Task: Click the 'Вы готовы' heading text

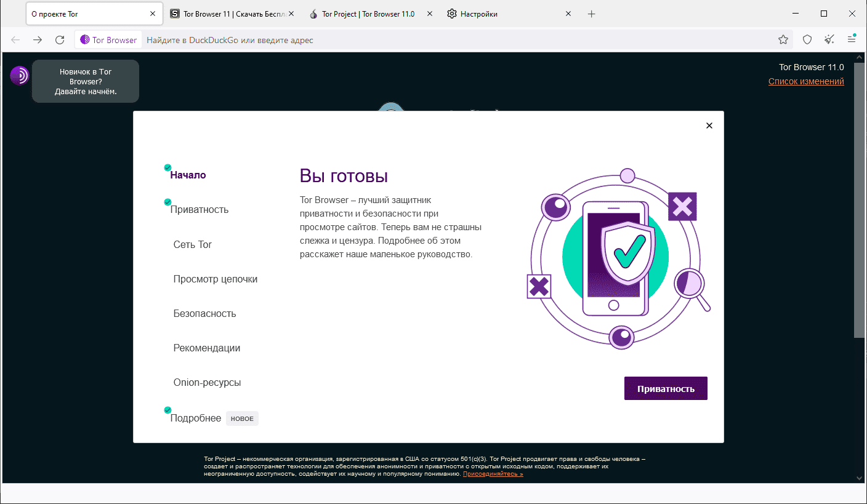Action: (x=344, y=176)
